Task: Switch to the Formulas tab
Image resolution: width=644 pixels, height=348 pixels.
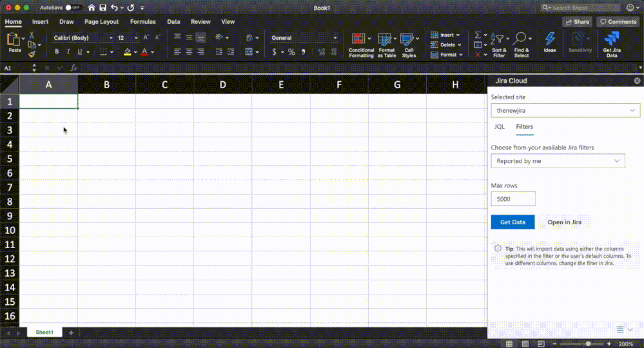Action: click(143, 22)
